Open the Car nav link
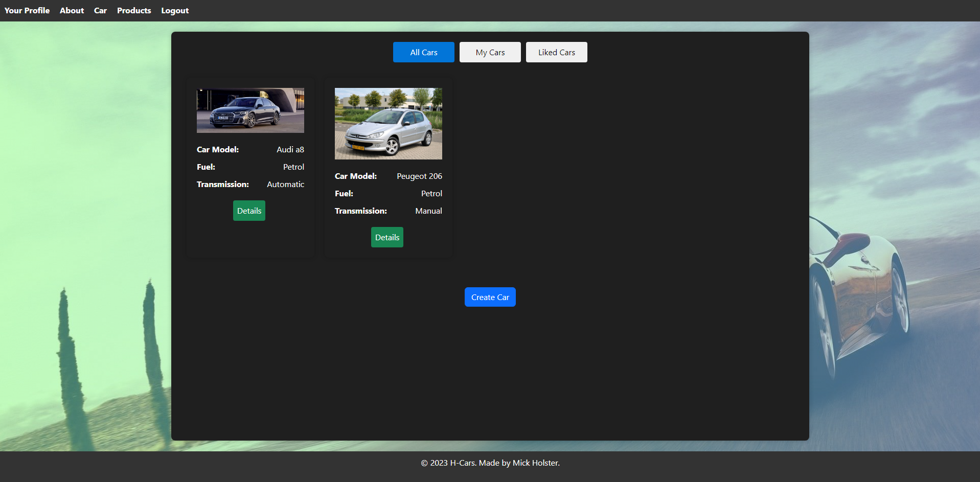This screenshot has width=980, height=482. 100,10
